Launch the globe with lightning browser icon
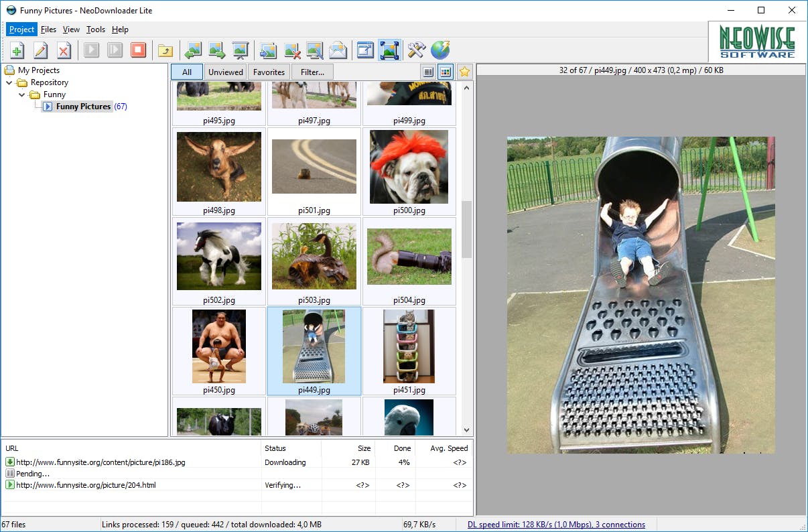The width and height of the screenshot is (808, 532). [x=440, y=50]
